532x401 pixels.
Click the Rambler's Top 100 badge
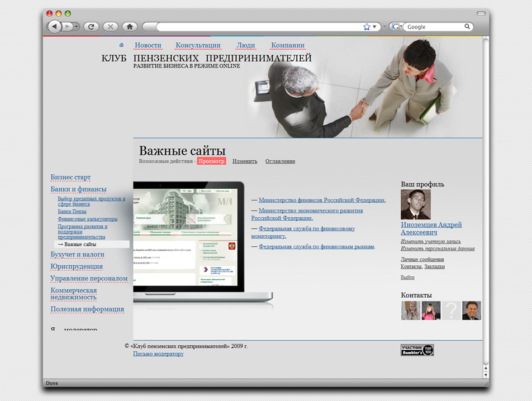click(x=417, y=350)
